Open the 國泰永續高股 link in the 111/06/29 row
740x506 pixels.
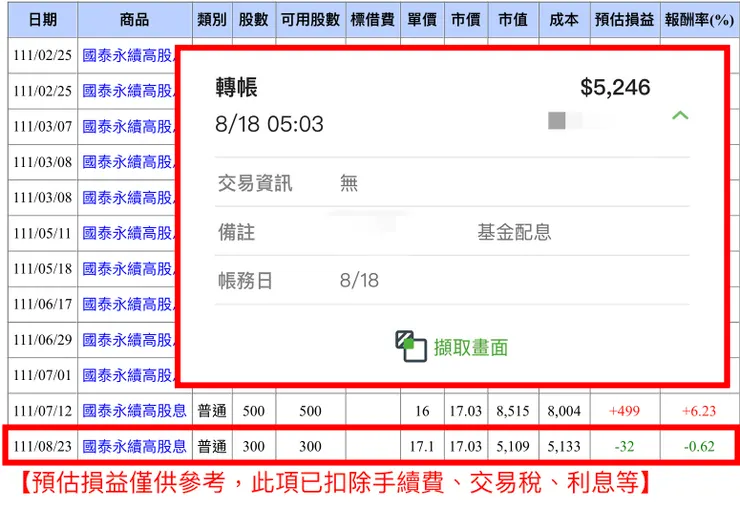(x=128, y=340)
